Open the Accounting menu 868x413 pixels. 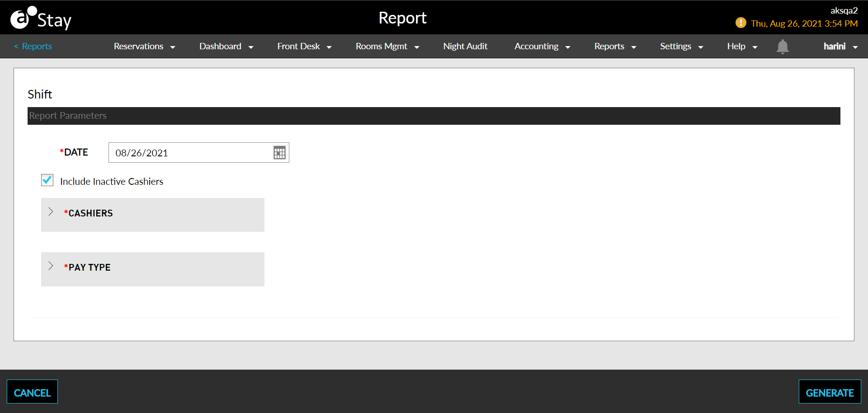click(542, 47)
